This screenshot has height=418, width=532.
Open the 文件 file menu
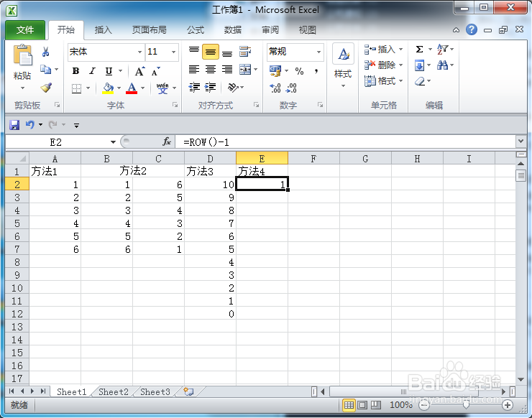(x=25, y=30)
